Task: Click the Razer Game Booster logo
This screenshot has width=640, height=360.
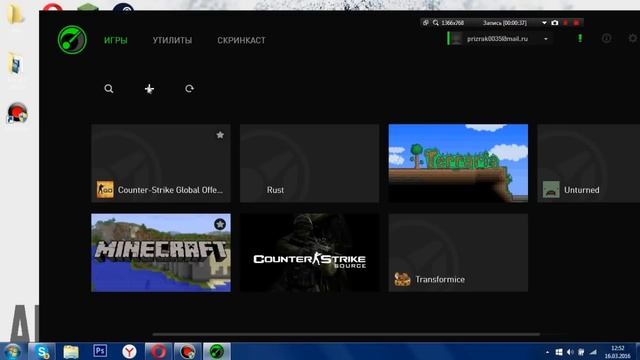Action: [x=72, y=40]
